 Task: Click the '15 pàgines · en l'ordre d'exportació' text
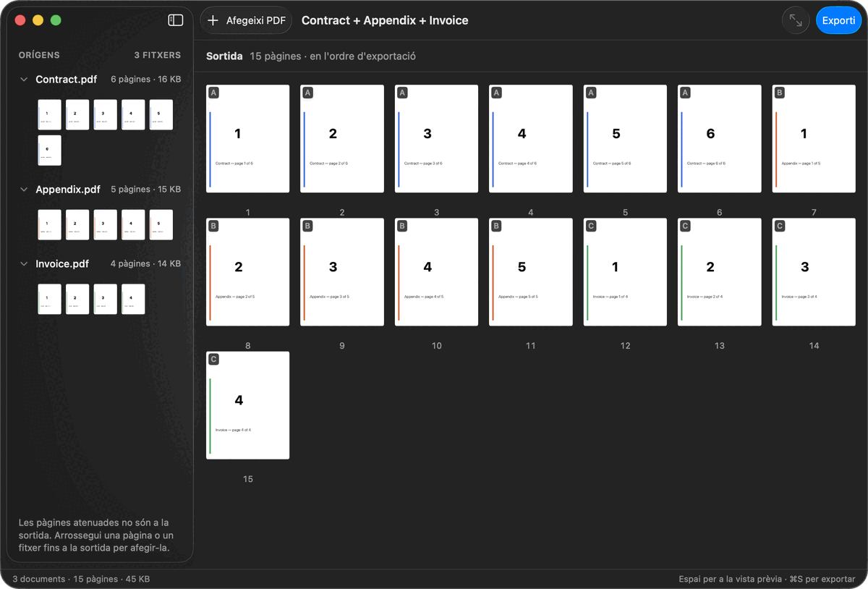[333, 56]
